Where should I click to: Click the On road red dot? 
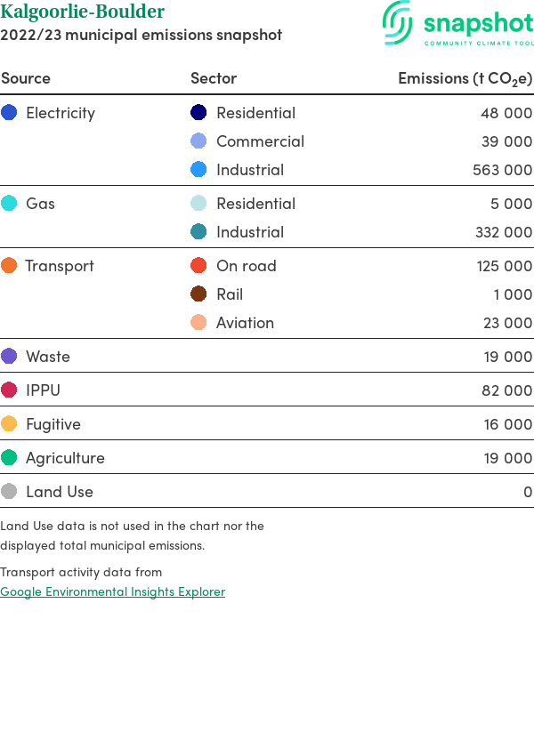click(x=198, y=265)
